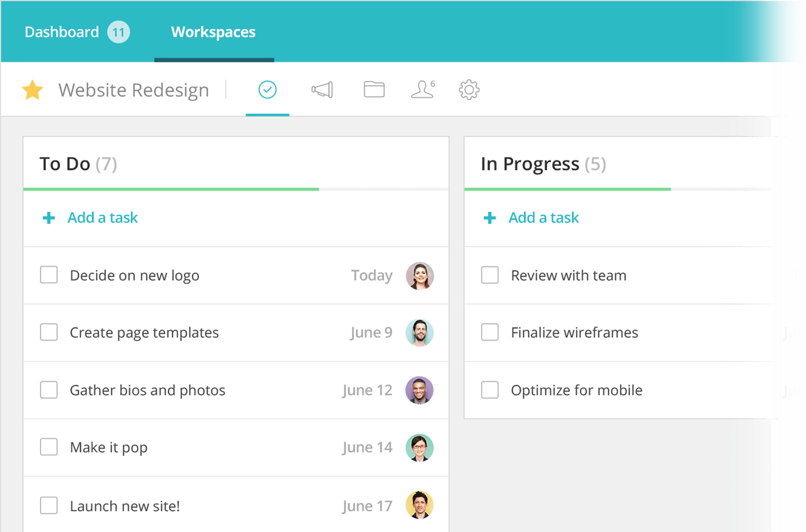Open the members people icon
The image size is (806, 532).
423,89
